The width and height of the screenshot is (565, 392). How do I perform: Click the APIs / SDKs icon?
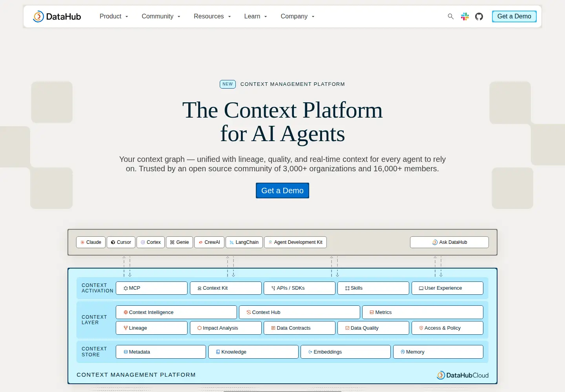coord(273,288)
